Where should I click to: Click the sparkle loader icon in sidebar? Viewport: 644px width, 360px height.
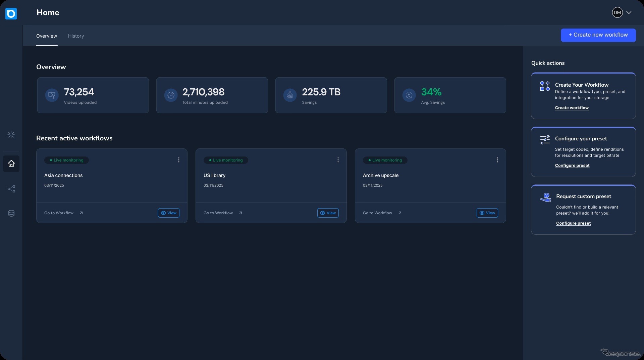[x=11, y=135]
